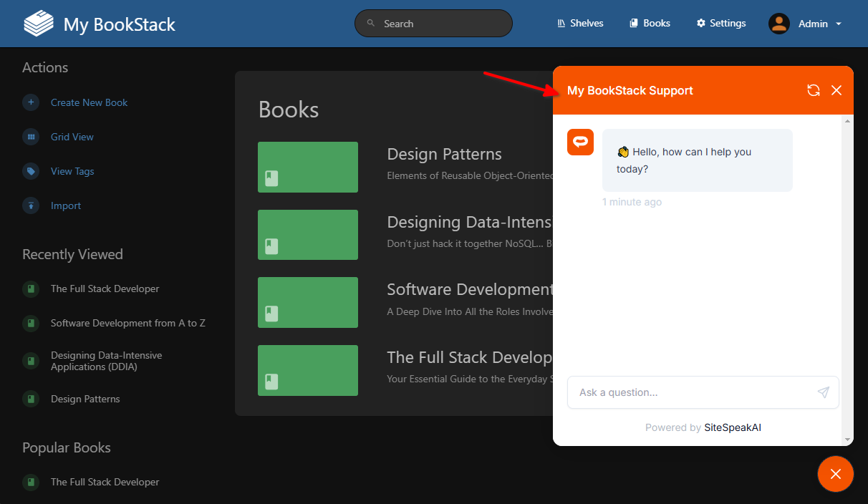Click the Create New Book plus icon
868x504 pixels.
pyautogui.click(x=31, y=102)
